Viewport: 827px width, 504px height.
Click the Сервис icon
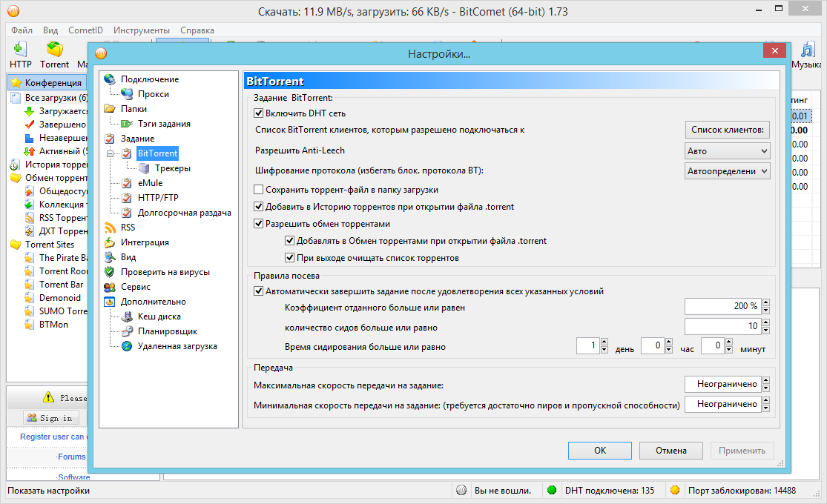pos(110,287)
